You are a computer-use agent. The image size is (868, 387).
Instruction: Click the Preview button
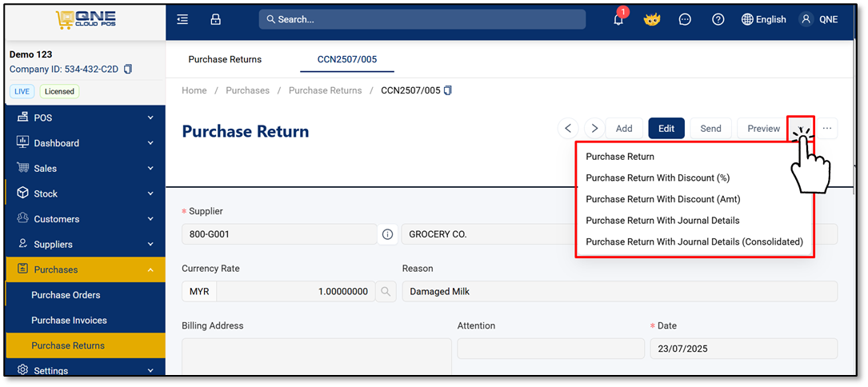coord(763,129)
